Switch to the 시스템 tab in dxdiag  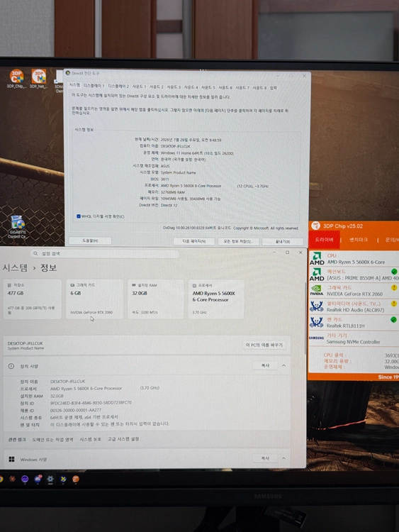74,85
